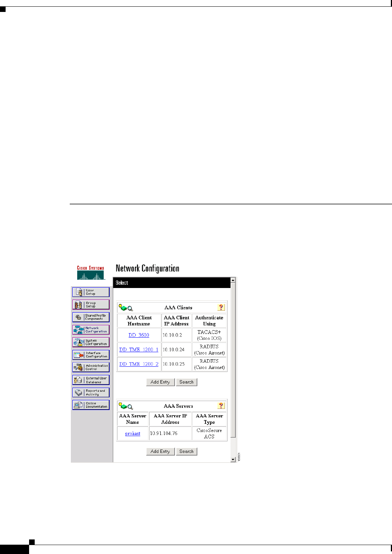Open the System Configuration sidebar button

91,342
